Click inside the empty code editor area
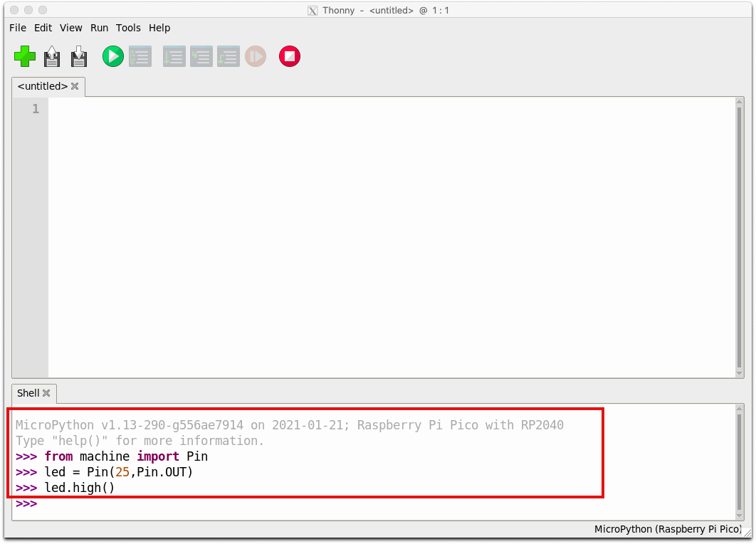 click(x=392, y=237)
